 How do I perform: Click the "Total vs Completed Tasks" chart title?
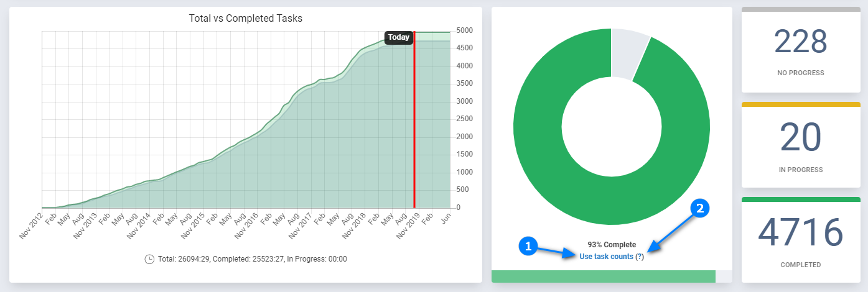(x=245, y=19)
